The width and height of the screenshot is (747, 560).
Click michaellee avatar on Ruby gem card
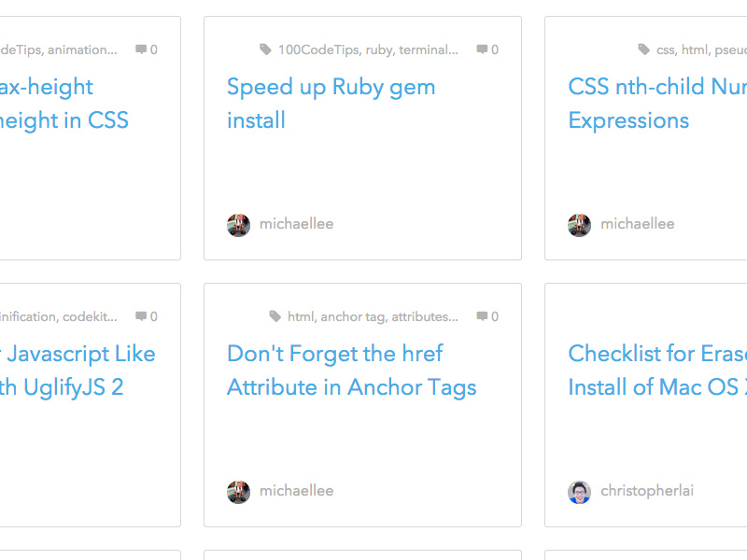pyautogui.click(x=239, y=225)
